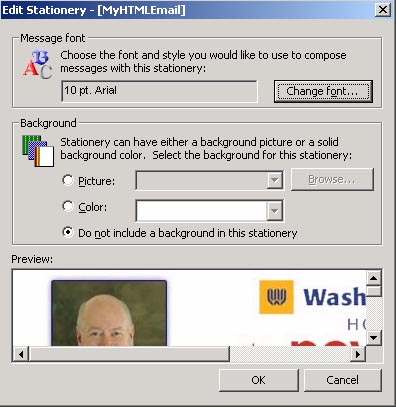
Task: Click the ABC message font icon
Action: tap(38, 65)
